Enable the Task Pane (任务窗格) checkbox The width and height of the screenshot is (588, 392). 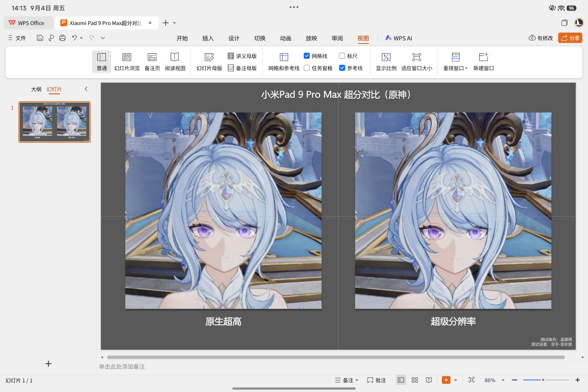click(x=307, y=68)
